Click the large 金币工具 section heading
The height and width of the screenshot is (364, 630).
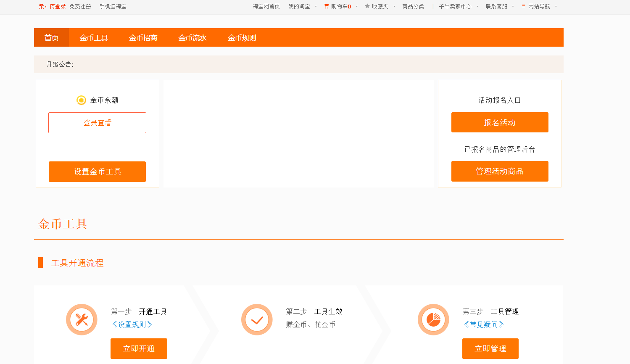pos(63,224)
